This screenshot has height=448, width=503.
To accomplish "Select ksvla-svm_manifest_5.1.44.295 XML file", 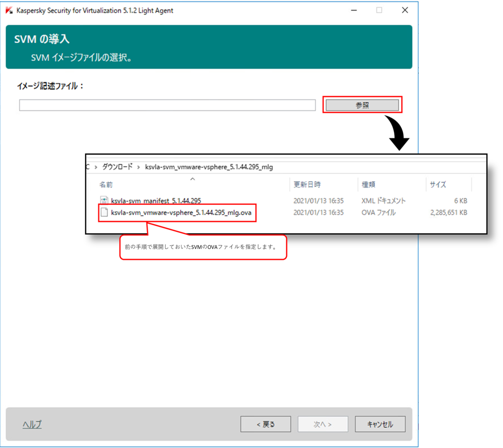I will (x=156, y=201).
